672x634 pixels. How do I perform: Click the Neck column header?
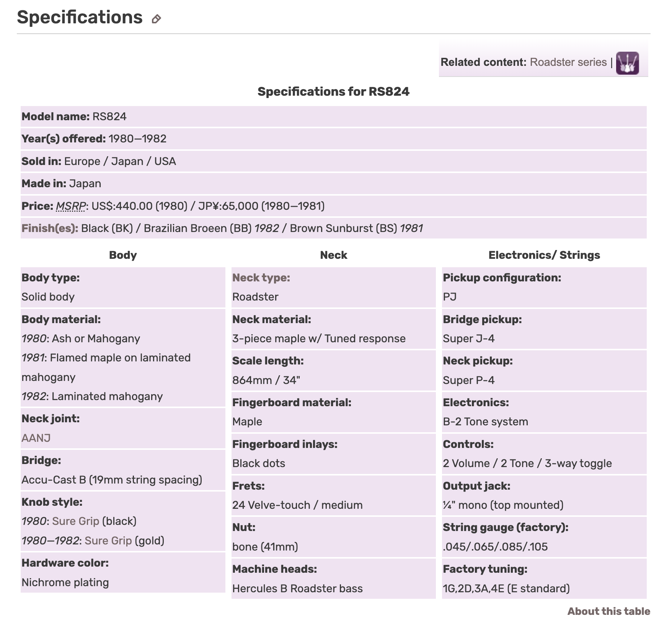333,255
